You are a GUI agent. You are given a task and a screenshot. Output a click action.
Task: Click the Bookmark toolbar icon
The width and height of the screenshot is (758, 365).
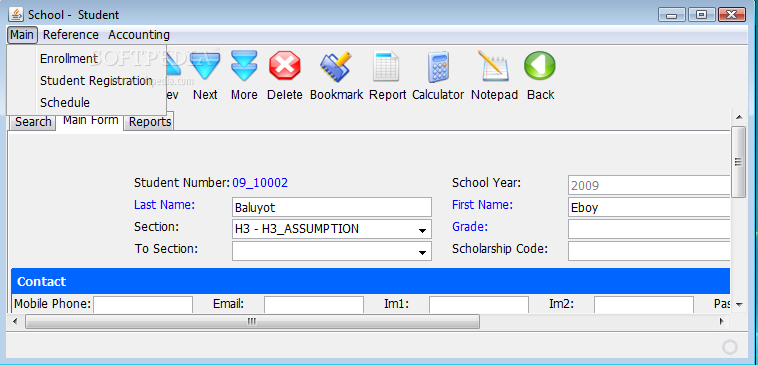(x=336, y=66)
